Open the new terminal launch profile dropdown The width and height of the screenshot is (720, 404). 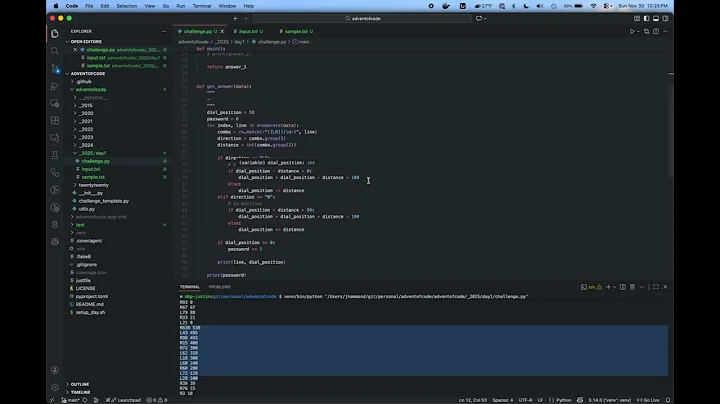pos(614,287)
